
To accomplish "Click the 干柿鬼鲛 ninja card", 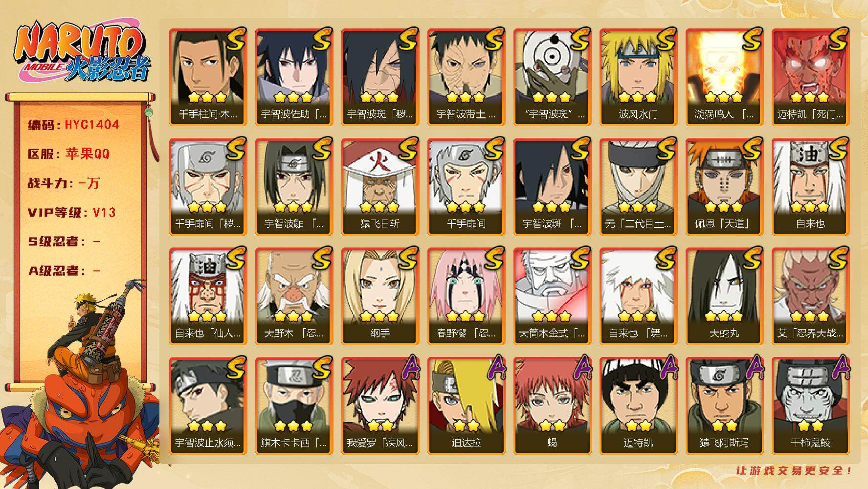I will point(810,405).
